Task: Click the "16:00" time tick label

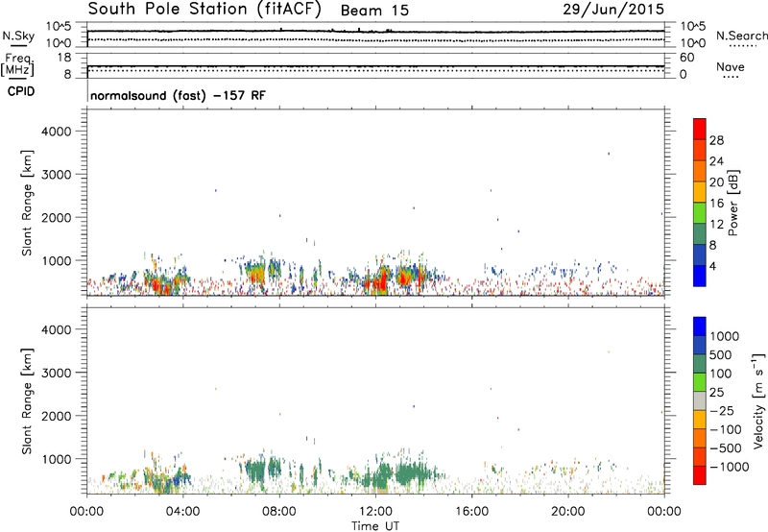Action: click(x=471, y=512)
